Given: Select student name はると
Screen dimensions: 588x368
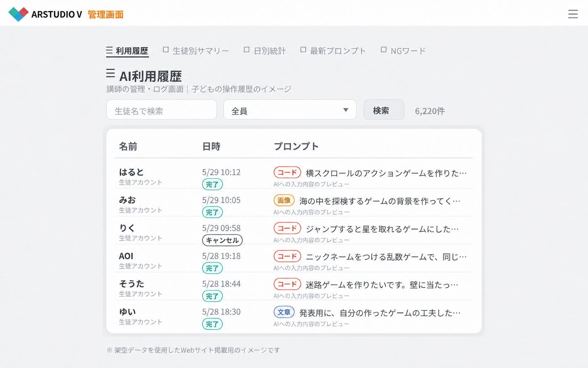Looking at the screenshot, I should point(131,172).
